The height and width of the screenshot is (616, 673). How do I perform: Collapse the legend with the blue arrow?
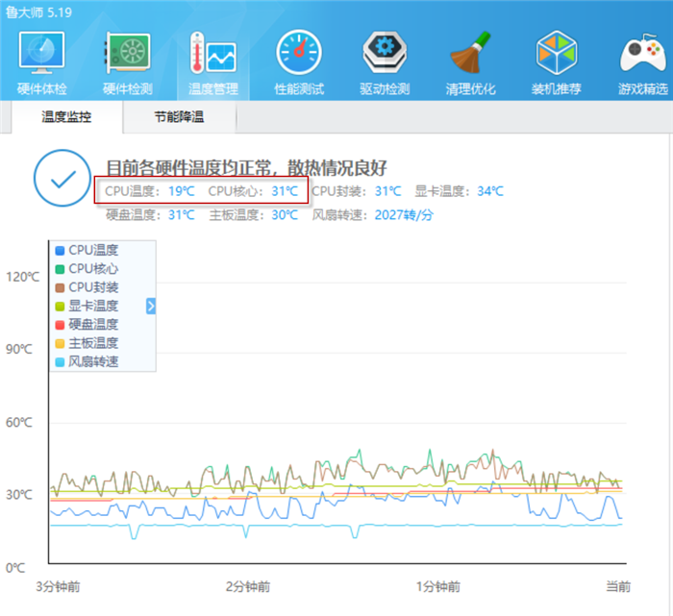coord(151,306)
